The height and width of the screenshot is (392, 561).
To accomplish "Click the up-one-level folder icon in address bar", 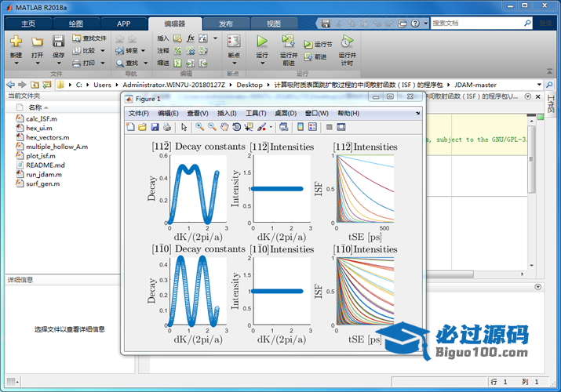I will click(35, 85).
